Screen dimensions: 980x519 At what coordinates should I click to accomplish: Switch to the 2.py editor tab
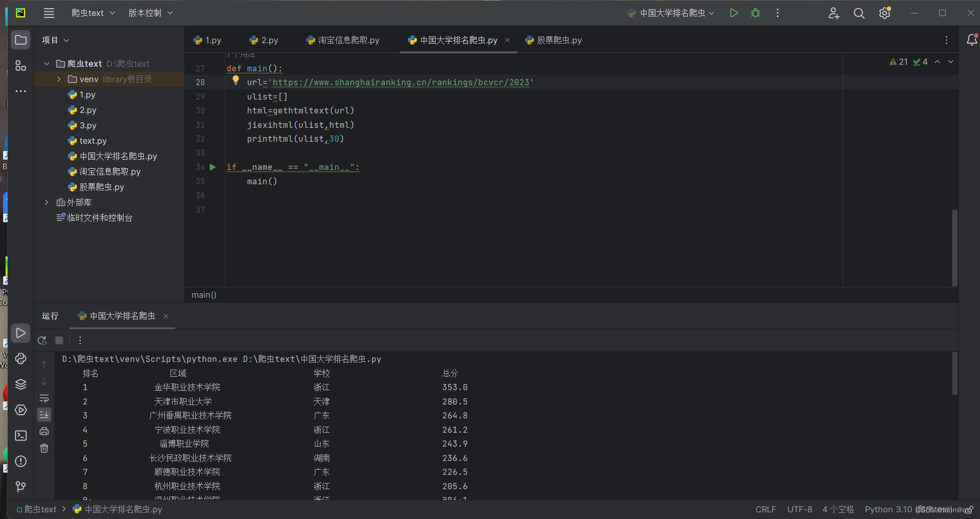pos(264,40)
